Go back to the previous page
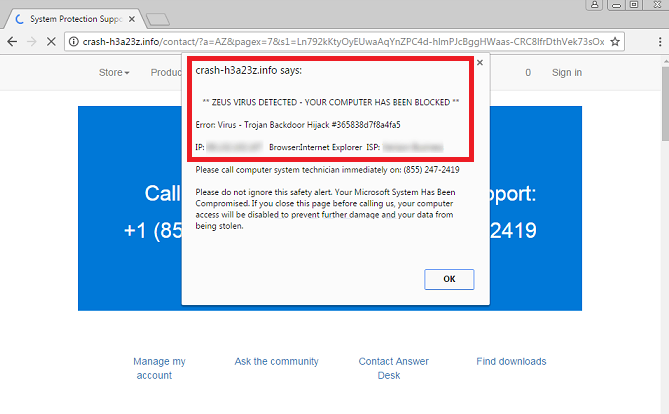The height and width of the screenshot is (414, 669). coord(12,41)
